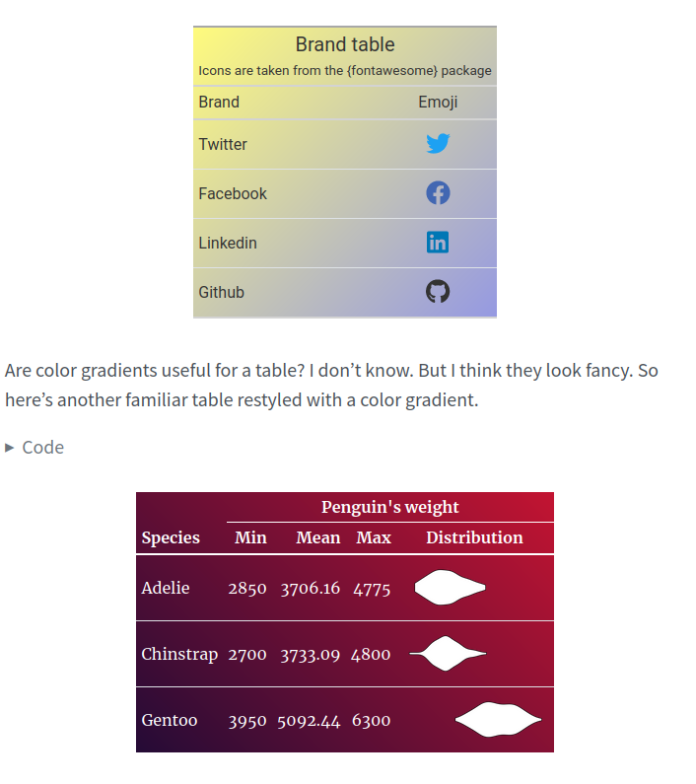Click the GitHub octocat icon

[x=438, y=292]
